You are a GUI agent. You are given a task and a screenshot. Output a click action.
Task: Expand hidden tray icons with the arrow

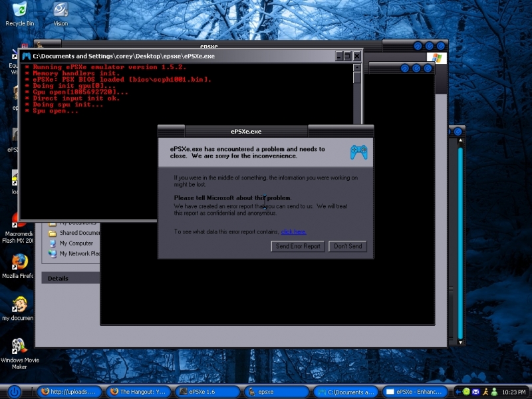point(458,392)
